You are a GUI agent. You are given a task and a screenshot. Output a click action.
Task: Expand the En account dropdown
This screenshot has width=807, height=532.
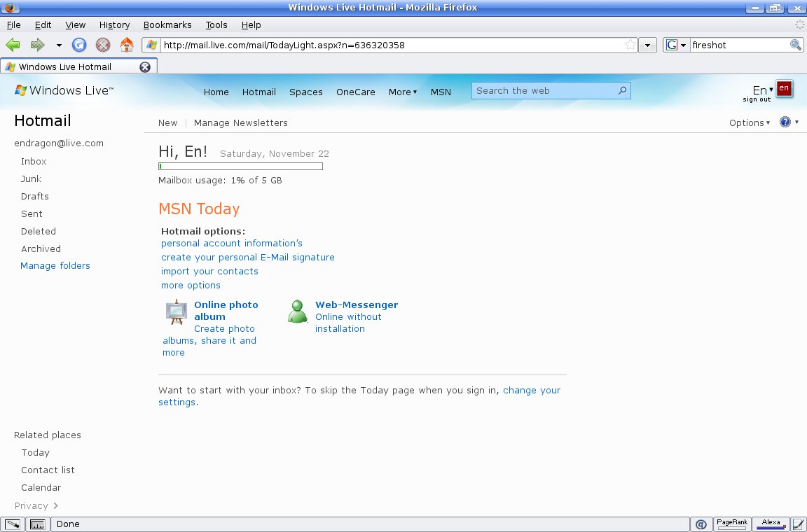coord(763,90)
